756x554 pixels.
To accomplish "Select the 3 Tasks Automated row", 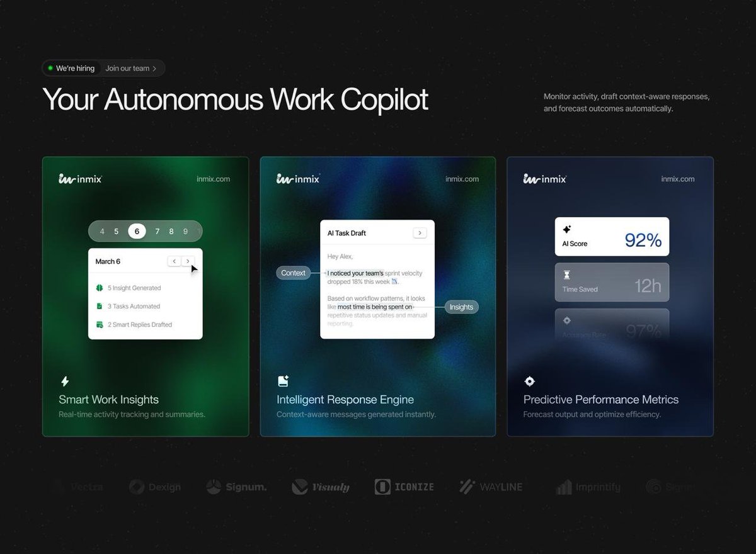I will pos(128,306).
